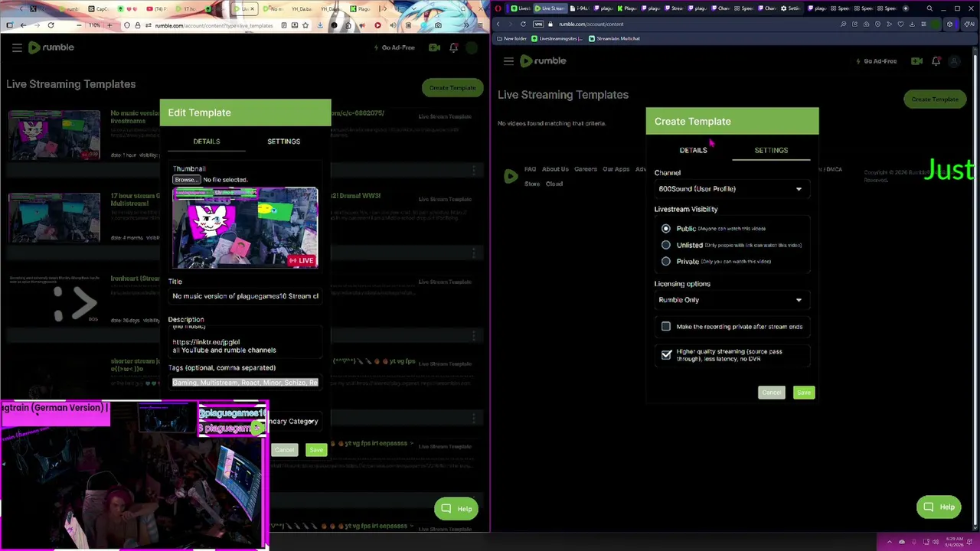
Task: Open Help chat in right window
Action: point(939,507)
